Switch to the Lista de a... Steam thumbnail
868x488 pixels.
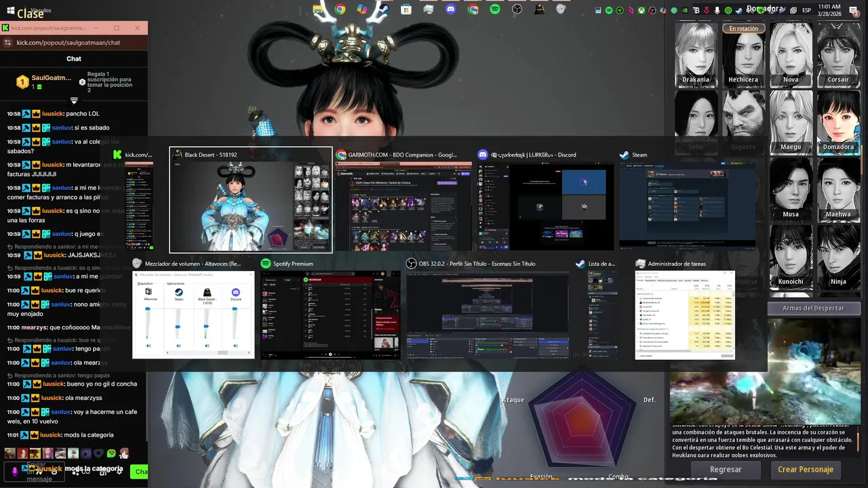click(602, 309)
